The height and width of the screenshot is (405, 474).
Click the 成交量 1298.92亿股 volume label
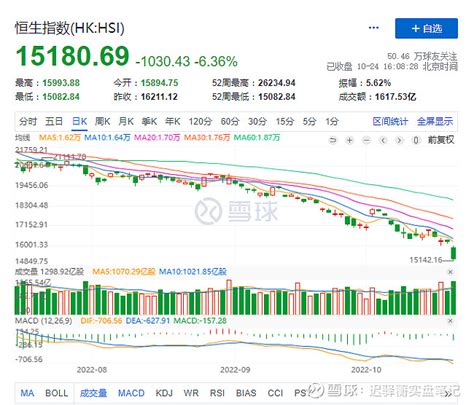(49, 272)
